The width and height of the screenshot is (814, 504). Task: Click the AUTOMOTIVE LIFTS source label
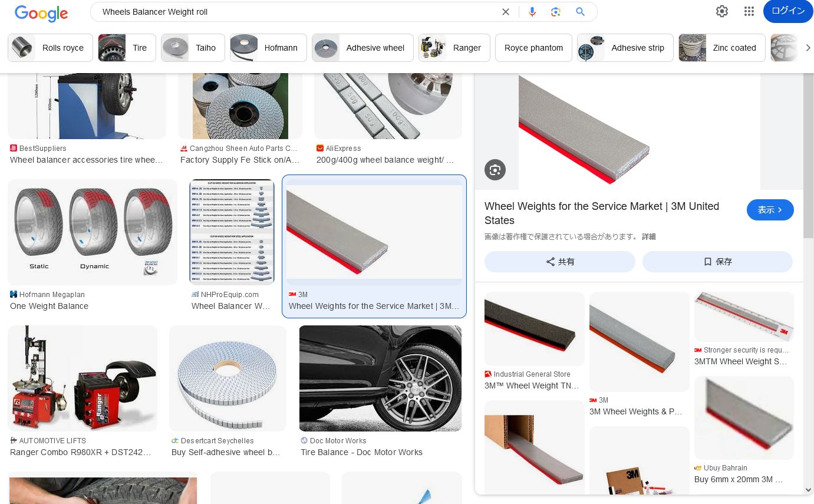pos(52,440)
